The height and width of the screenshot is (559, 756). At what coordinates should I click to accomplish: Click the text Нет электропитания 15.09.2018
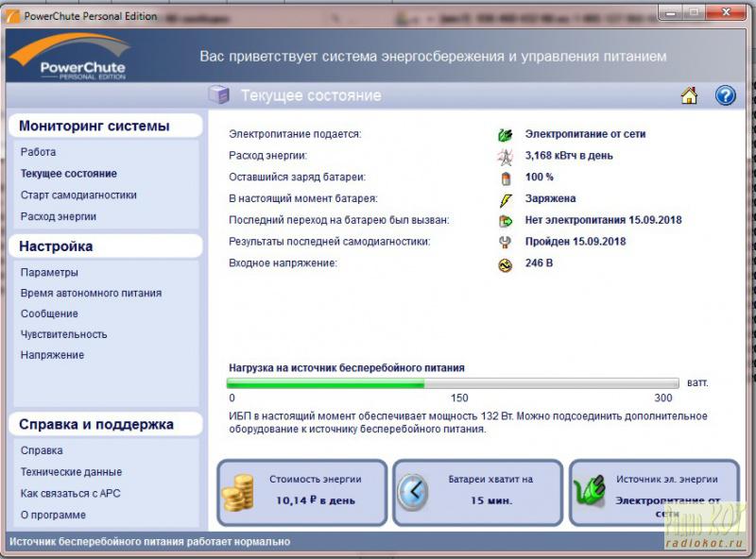pos(603,220)
